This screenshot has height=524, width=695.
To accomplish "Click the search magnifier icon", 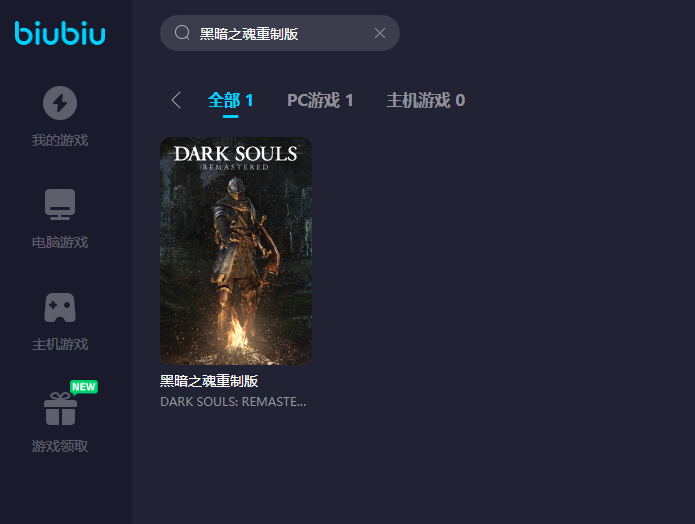I will tap(182, 33).
